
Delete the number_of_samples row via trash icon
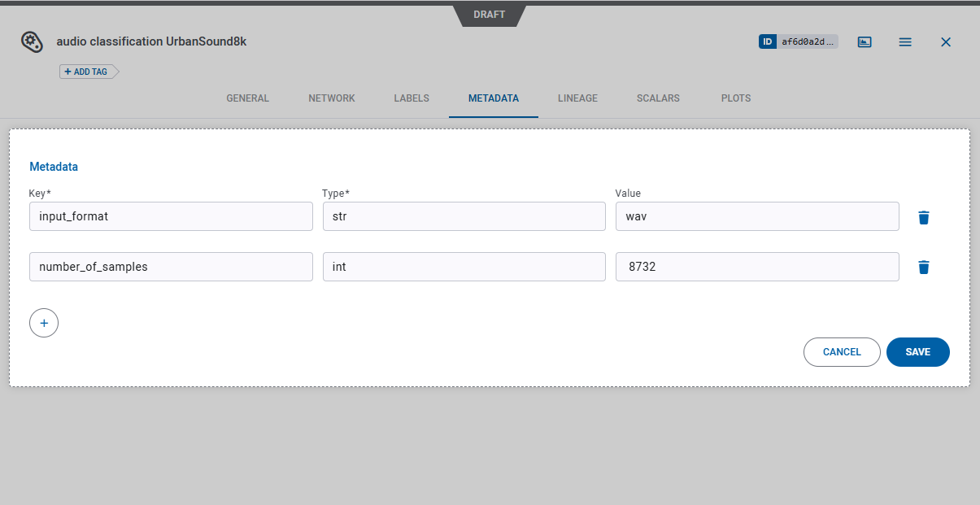pos(924,267)
